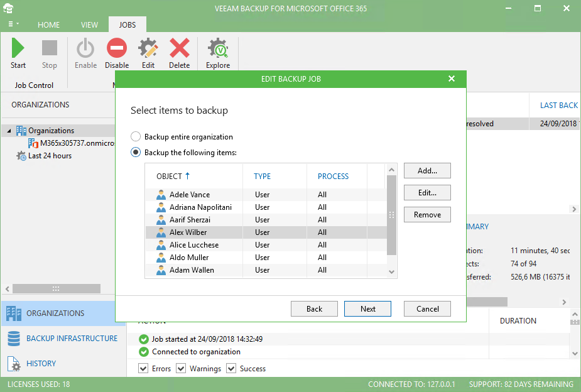581x392 pixels.
Task: Open the Organizations navigation pane
Action: 63,313
